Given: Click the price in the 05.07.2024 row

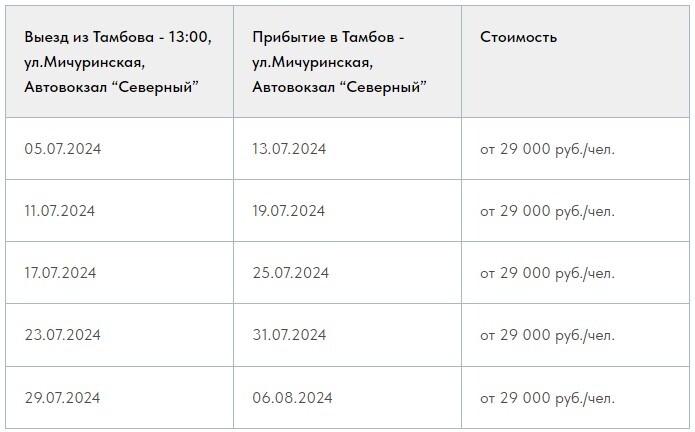Looking at the screenshot, I should coord(547,149).
